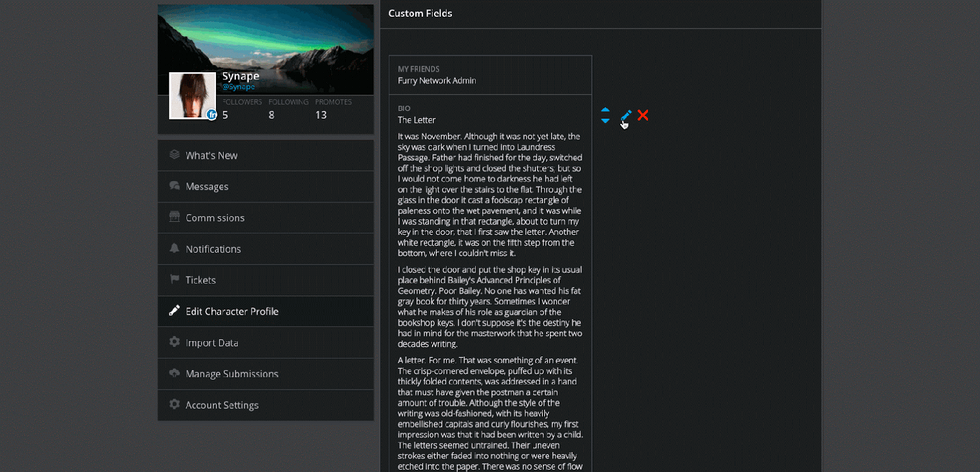The height and width of the screenshot is (472, 980).
Task: Delete the Bio field with red X
Action: [x=643, y=115]
